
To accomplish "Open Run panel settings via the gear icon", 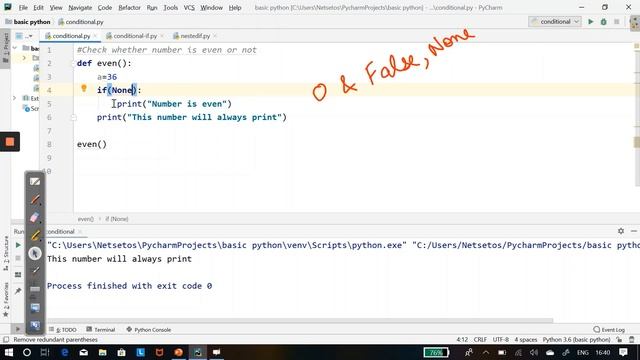I will point(621,231).
